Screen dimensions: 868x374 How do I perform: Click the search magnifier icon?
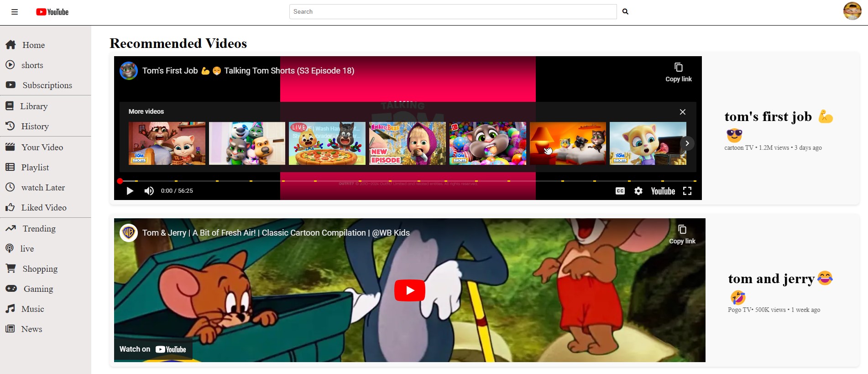(x=625, y=12)
